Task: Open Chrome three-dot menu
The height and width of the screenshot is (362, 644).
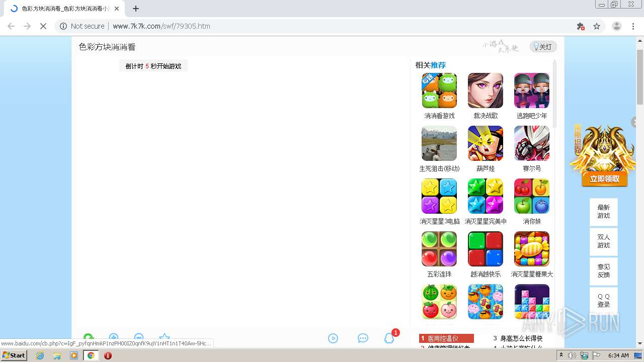Action: [633, 26]
